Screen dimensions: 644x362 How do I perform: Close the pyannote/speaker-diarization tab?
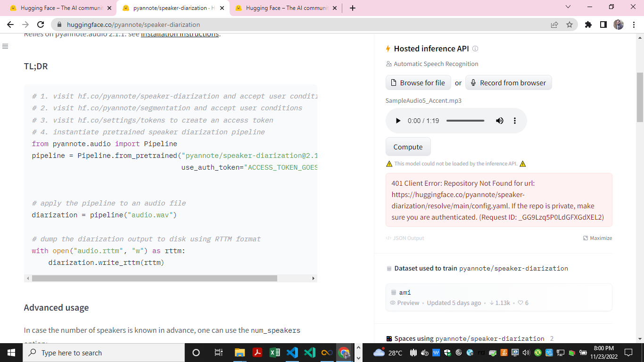coord(222,8)
